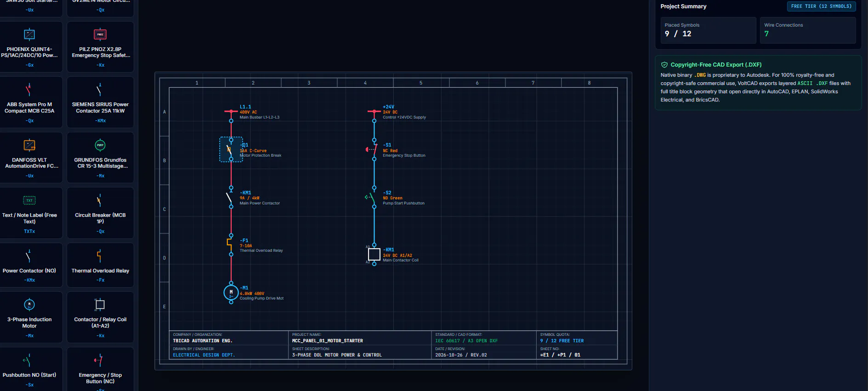
Task: Click the FREE TIER (12 SYMBOLS) badge
Action: click(x=821, y=6)
